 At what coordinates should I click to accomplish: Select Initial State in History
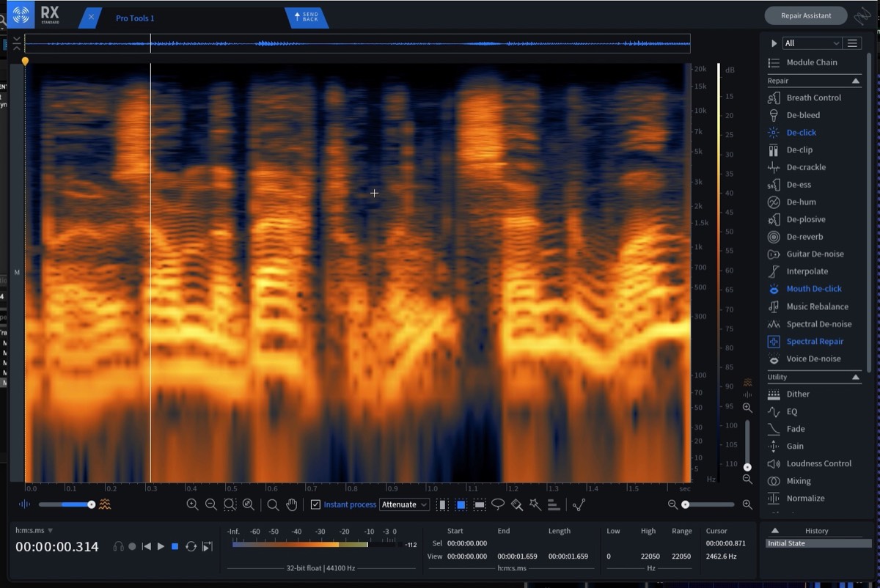coord(818,543)
